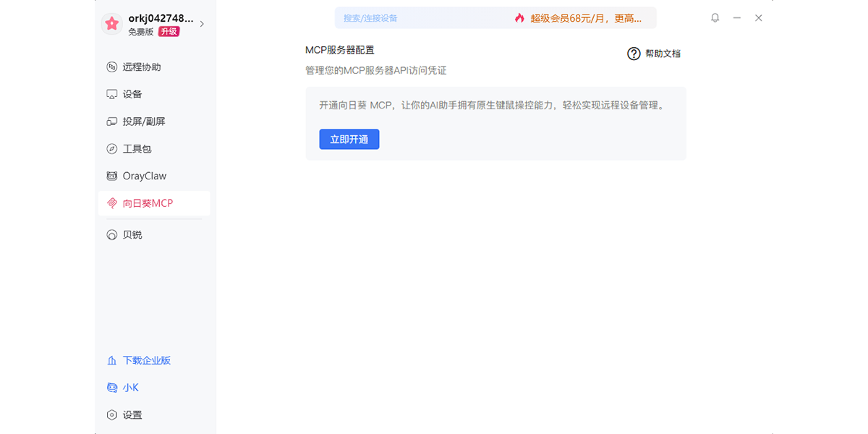
Task: Open 帮助文档 help link
Action: tap(663, 54)
